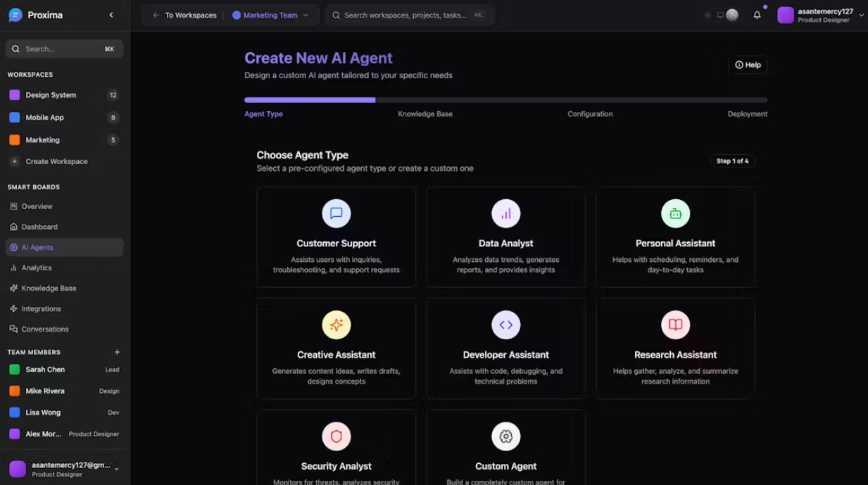The width and height of the screenshot is (868, 485).
Task: Click the Research Assistant book icon
Action: (676, 325)
